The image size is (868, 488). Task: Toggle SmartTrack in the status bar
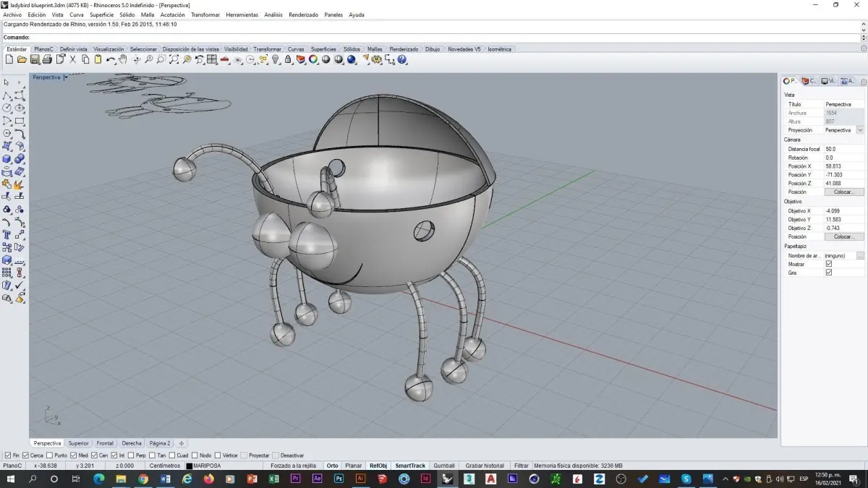coord(410,466)
